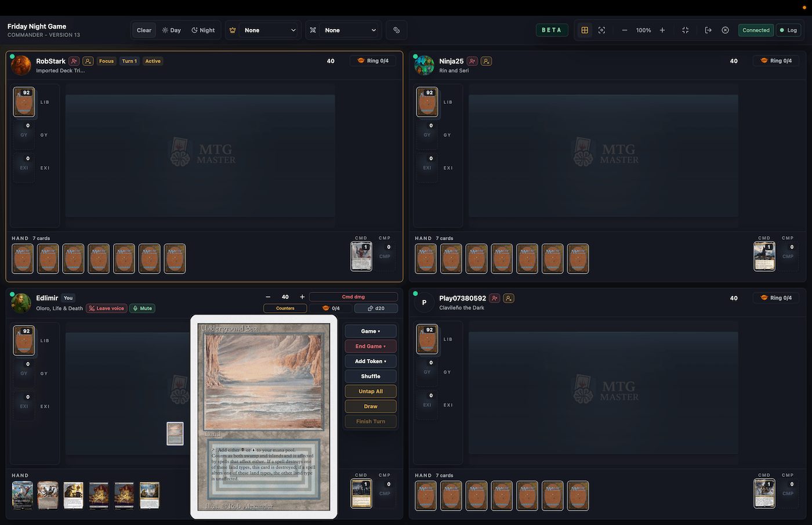The width and height of the screenshot is (812, 525).
Task: Click Edlimir's ring 0/4 counter
Action: click(331, 309)
